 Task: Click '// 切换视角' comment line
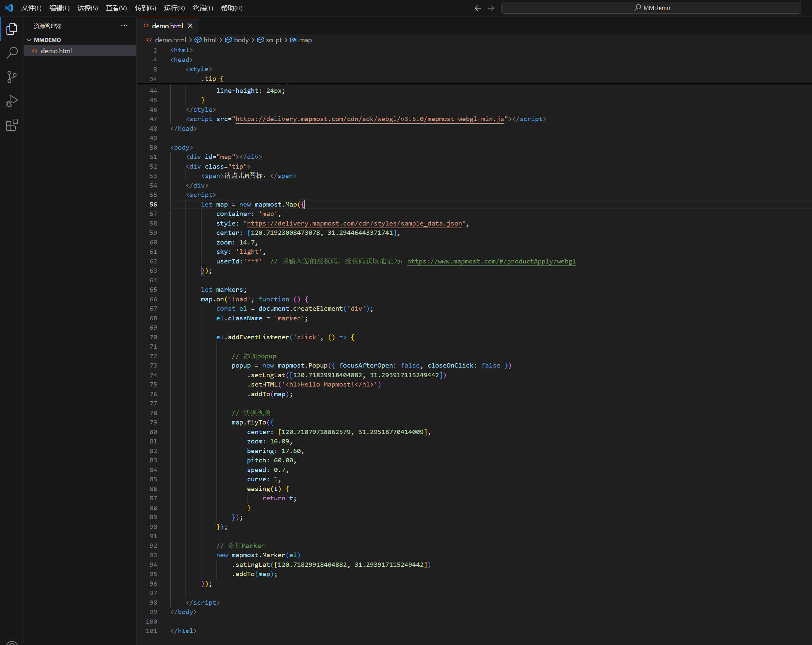(251, 413)
